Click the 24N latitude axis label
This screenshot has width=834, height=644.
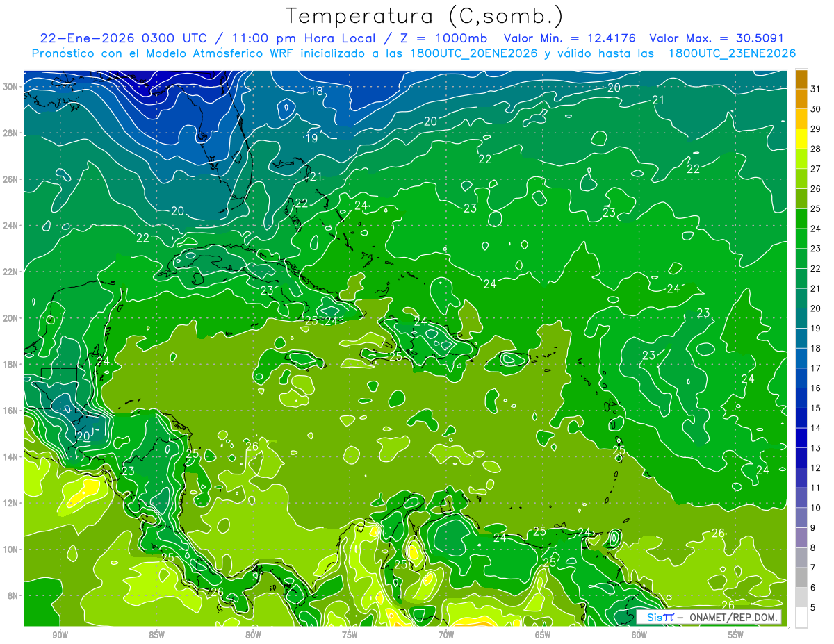click(x=12, y=226)
